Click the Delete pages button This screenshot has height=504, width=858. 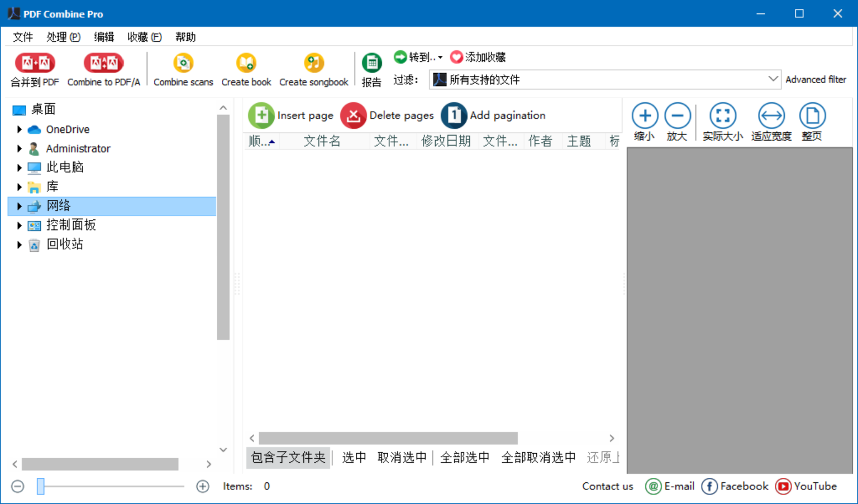coord(387,116)
